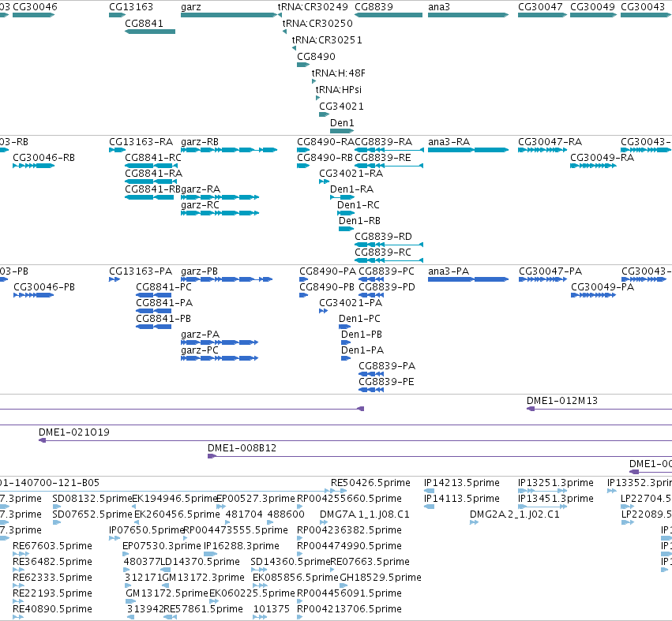Select the CG8839-RD transcript label
The height and width of the screenshot is (621, 672).
[383, 237]
